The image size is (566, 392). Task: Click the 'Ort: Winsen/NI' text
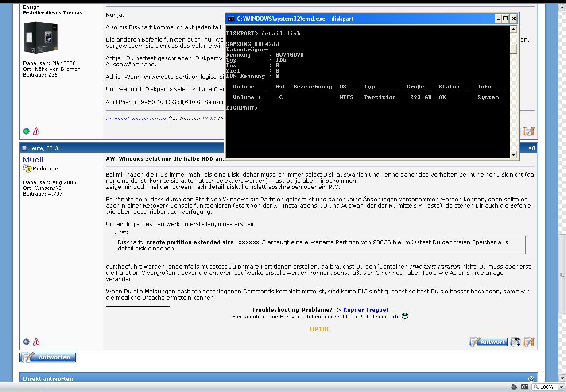pyautogui.click(x=42, y=188)
